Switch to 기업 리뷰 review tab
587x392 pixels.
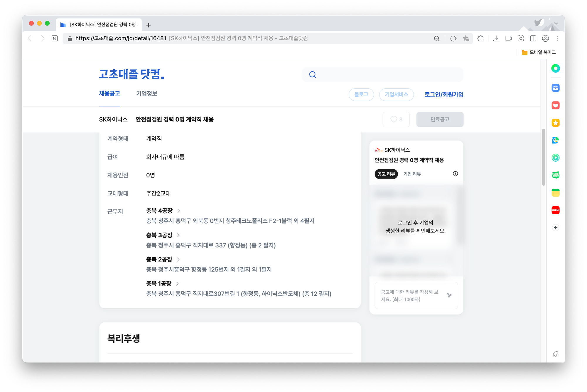coord(412,174)
